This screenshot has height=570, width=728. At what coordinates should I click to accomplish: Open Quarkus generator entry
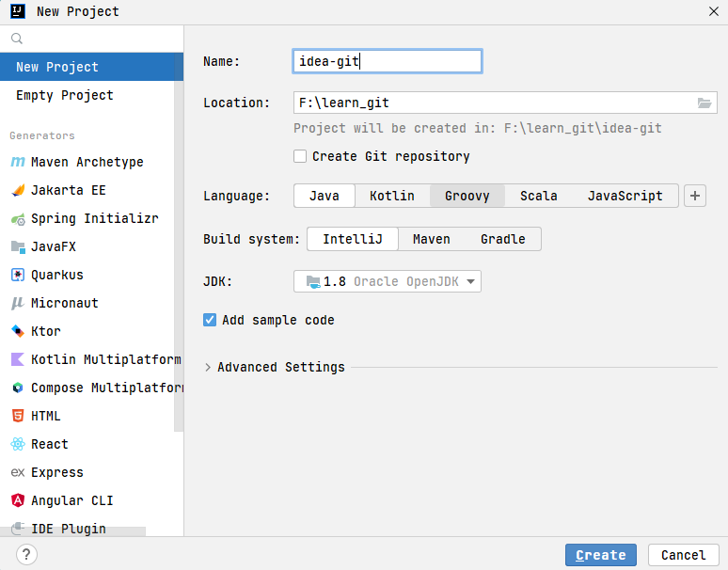(x=87, y=276)
